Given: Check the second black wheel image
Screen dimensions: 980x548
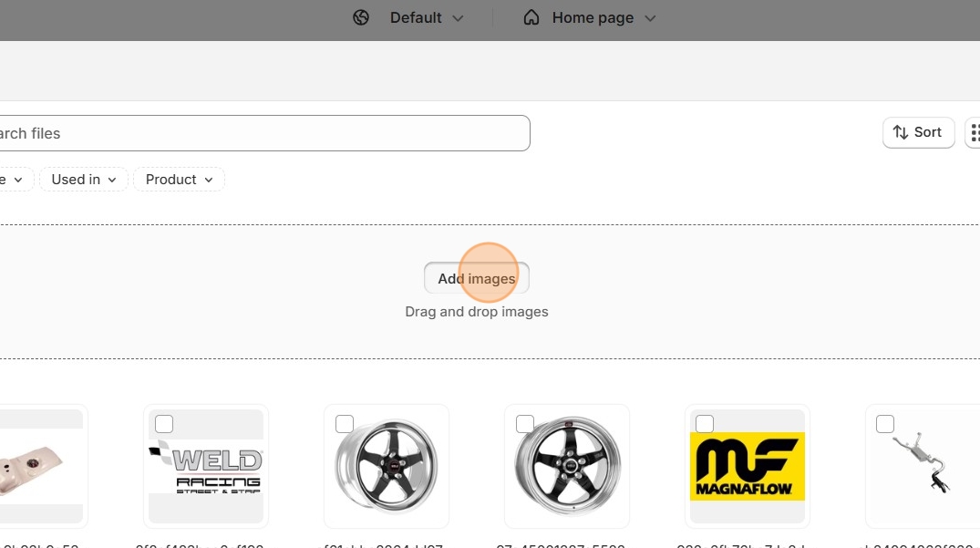Looking at the screenshot, I should [x=525, y=424].
